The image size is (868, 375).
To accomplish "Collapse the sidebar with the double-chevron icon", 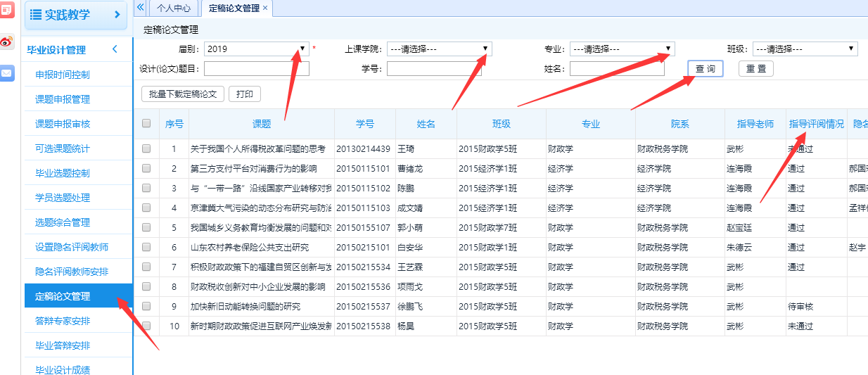I will click(140, 7).
